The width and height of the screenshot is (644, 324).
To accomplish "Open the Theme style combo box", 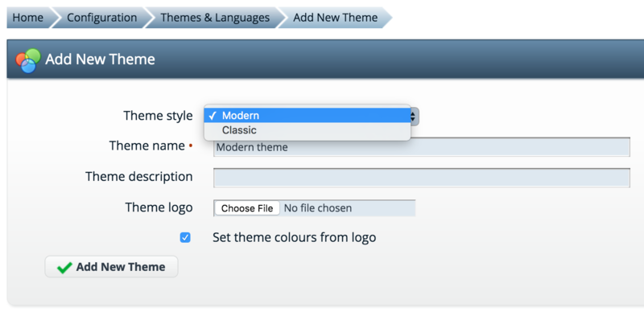I will pyautogui.click(x=312, y=117).
